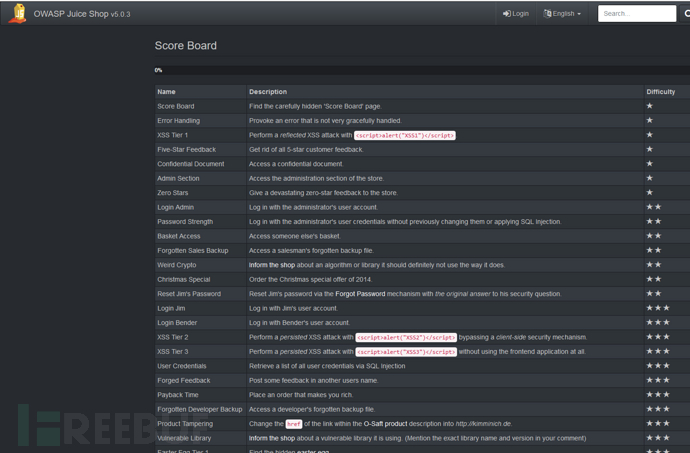Click the OWASP Juice Shop title
This screenshot has height=453, width=690.
82,14
